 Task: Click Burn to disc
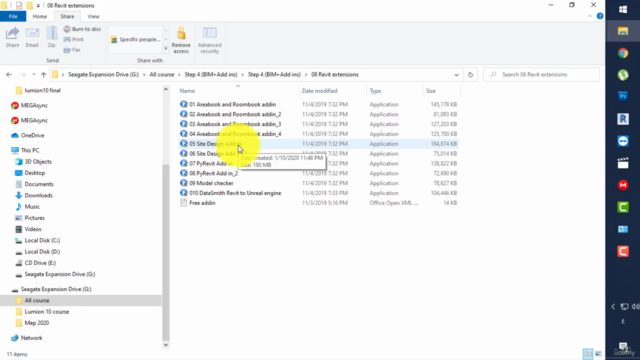click(x=82, y=29)
